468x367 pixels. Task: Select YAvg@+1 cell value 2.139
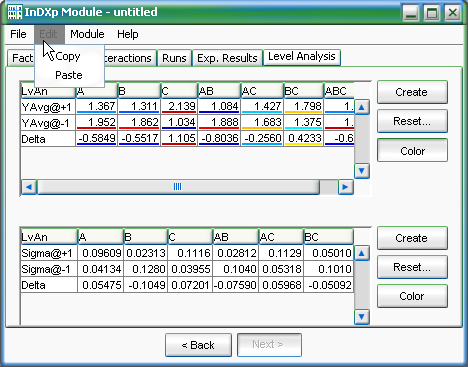(x=179, y=107)
